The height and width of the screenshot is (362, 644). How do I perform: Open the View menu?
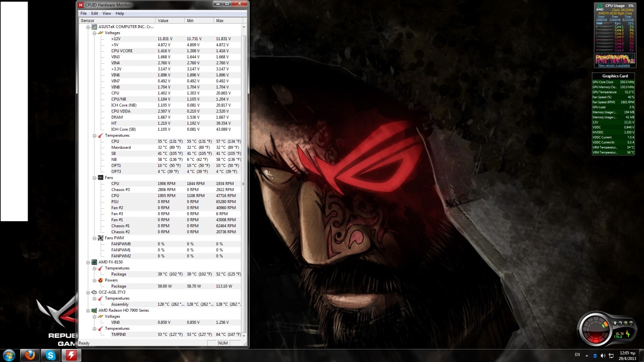(x=107, y=13)
